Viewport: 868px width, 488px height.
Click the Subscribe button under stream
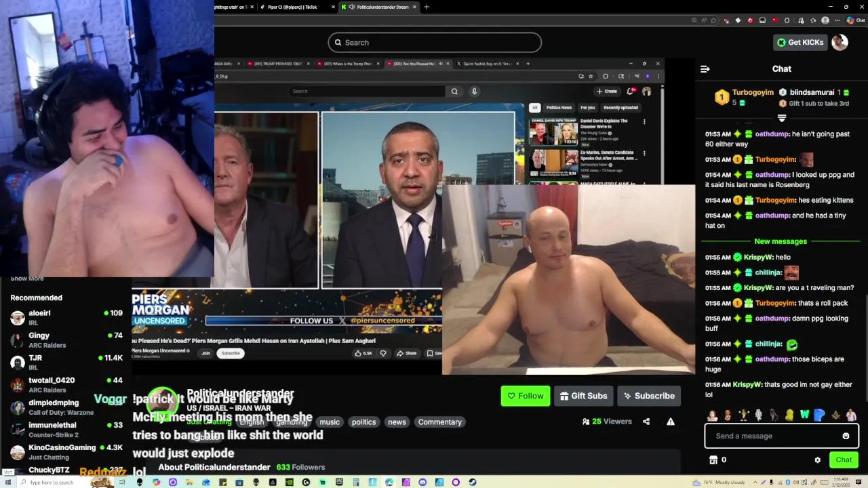(649, 396)
